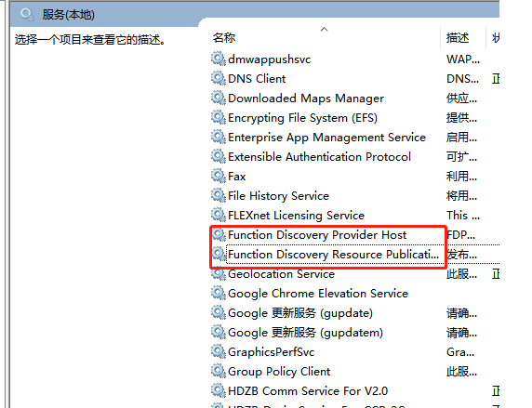This screenshot has width=532, height=408.
Task: Click the DNS Client gear icon
Action: (x=219, y=78)
